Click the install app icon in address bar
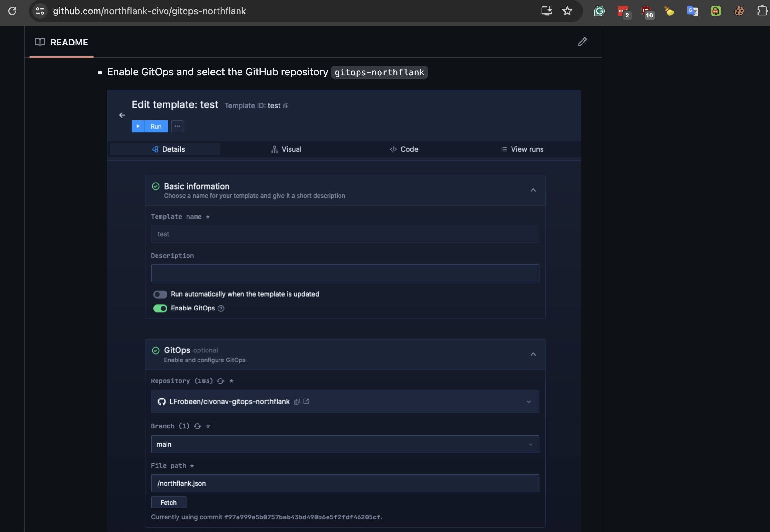 (546, 11)
